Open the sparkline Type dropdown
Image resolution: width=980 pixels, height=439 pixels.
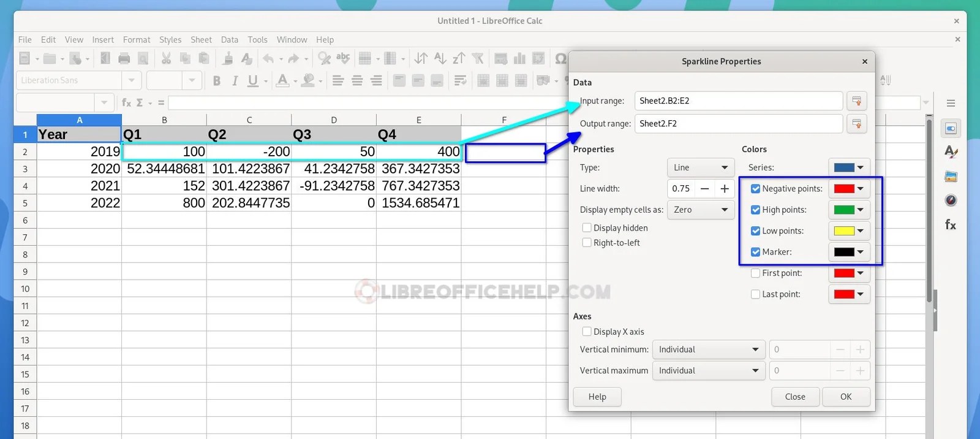tap(701, 167)
